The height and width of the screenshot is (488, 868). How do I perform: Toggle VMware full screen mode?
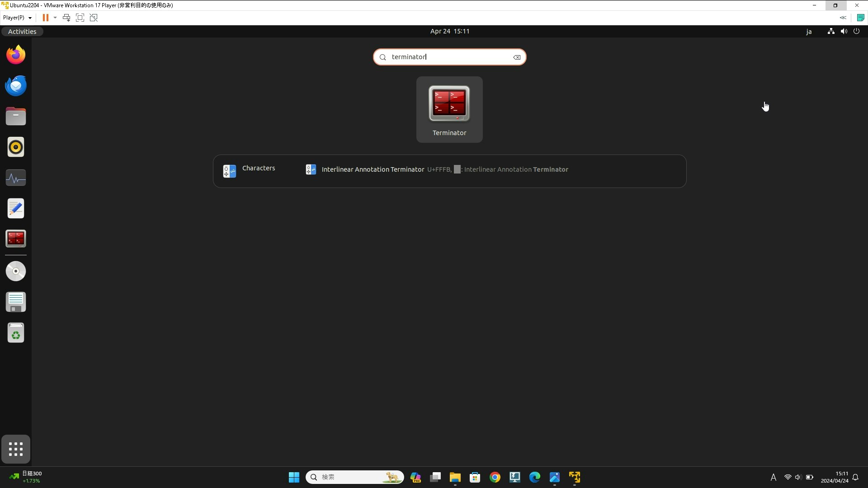(80, 18)
